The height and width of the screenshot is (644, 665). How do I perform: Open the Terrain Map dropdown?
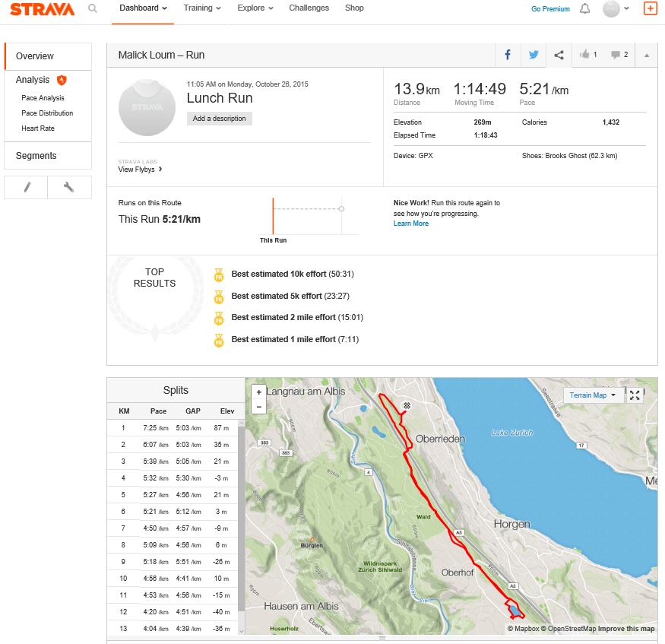point(593,395)
